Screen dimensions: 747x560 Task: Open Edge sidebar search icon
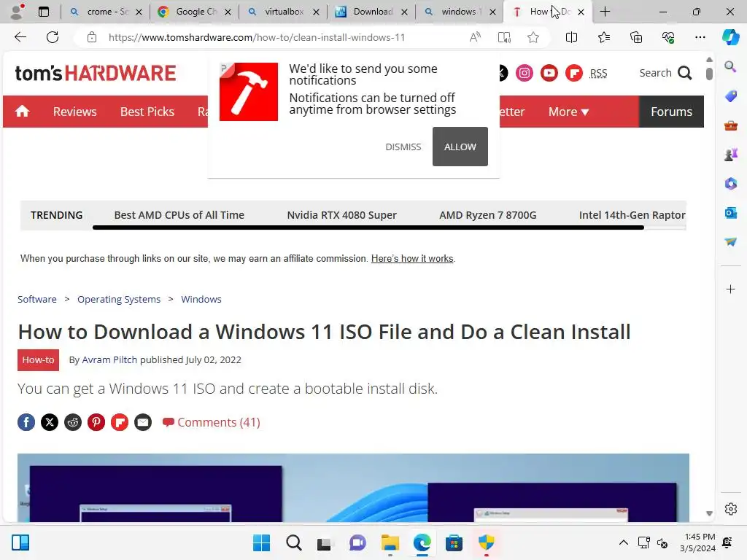(730, 66)
